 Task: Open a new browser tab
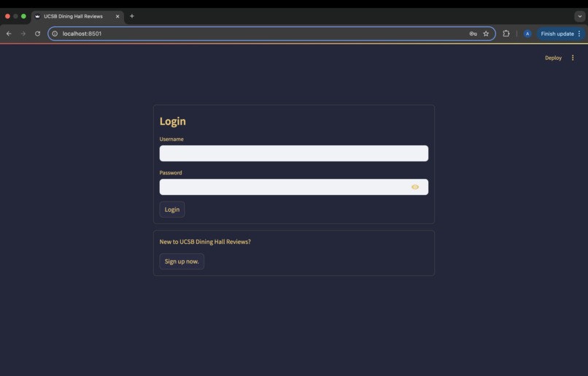tap(131, 16)
